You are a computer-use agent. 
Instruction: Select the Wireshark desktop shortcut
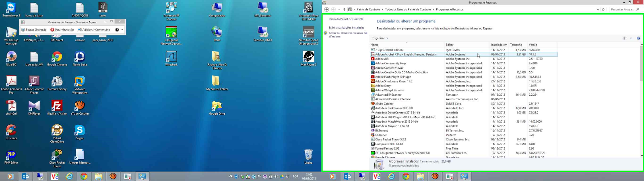tap(171, 59)
